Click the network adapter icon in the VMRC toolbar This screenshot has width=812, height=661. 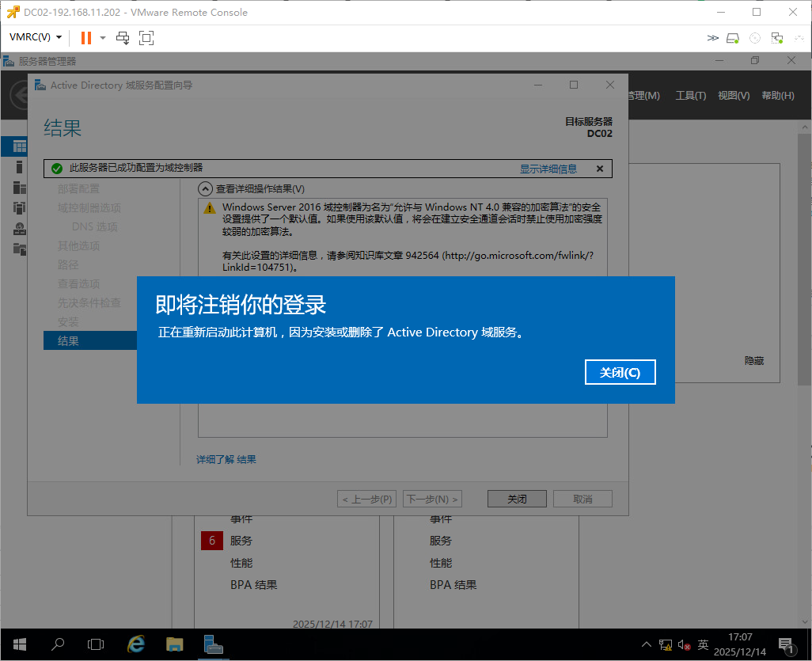pos(777,38)
